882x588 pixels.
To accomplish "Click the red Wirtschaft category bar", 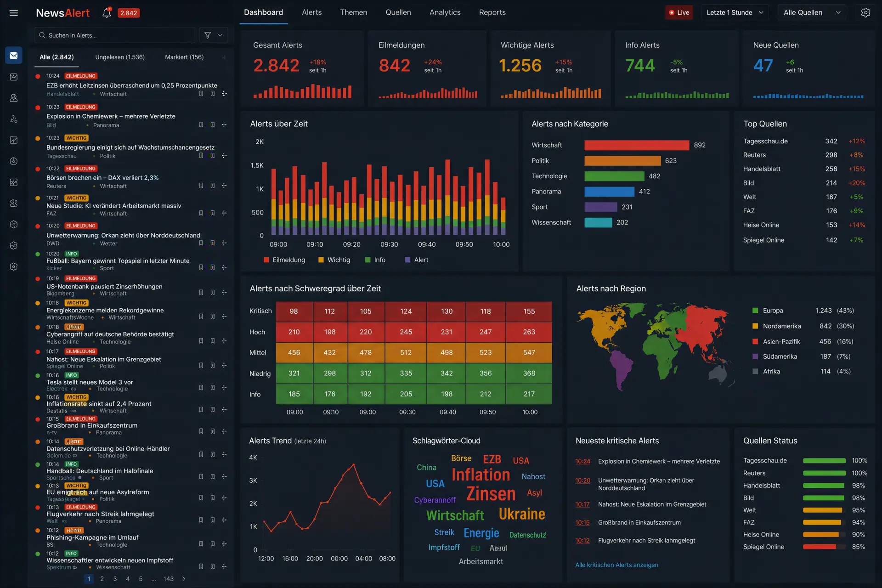I will [637, 145].
